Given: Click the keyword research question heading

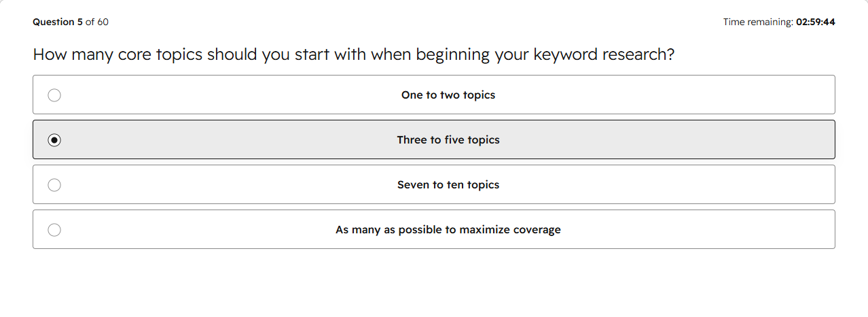Looking at the screenshot, I should [354, 54].
